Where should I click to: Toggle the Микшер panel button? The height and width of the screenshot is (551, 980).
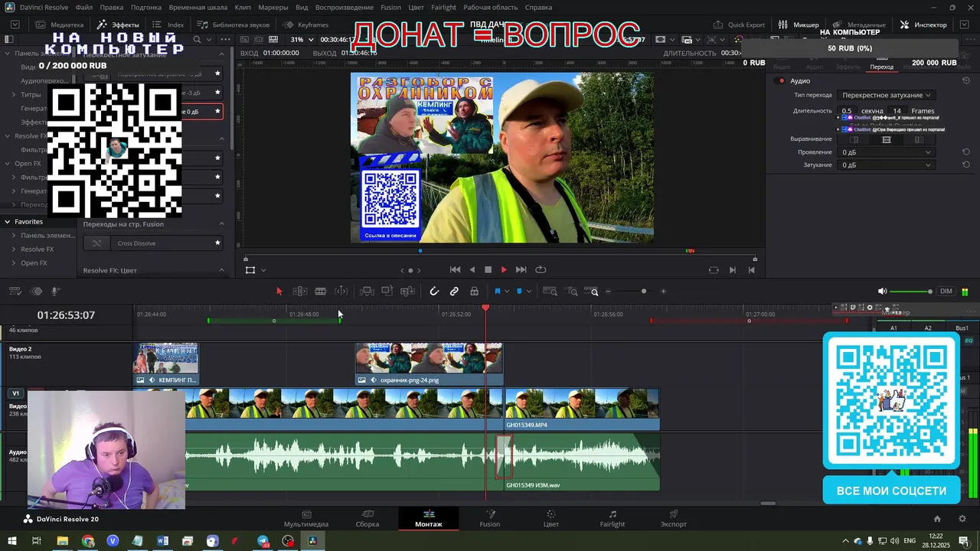click(x=799, y=24)
